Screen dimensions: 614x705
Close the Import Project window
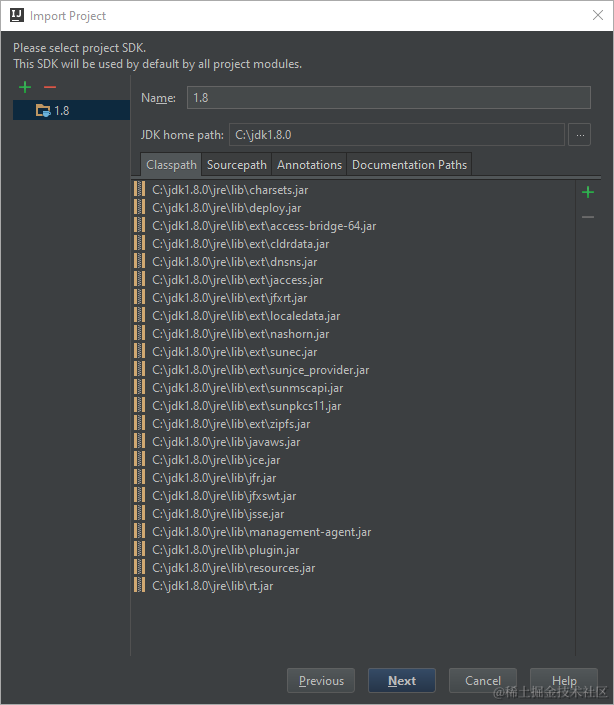[x=598, y=15]
